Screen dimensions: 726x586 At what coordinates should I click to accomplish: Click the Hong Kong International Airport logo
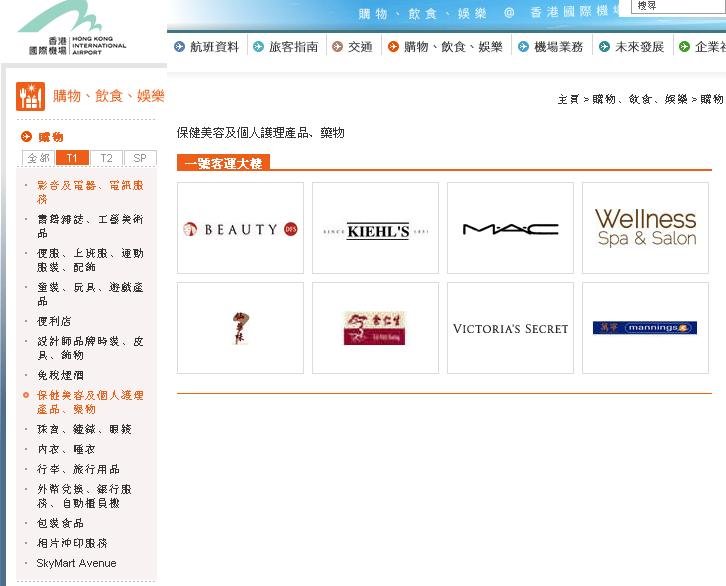[x=73, y=29]
